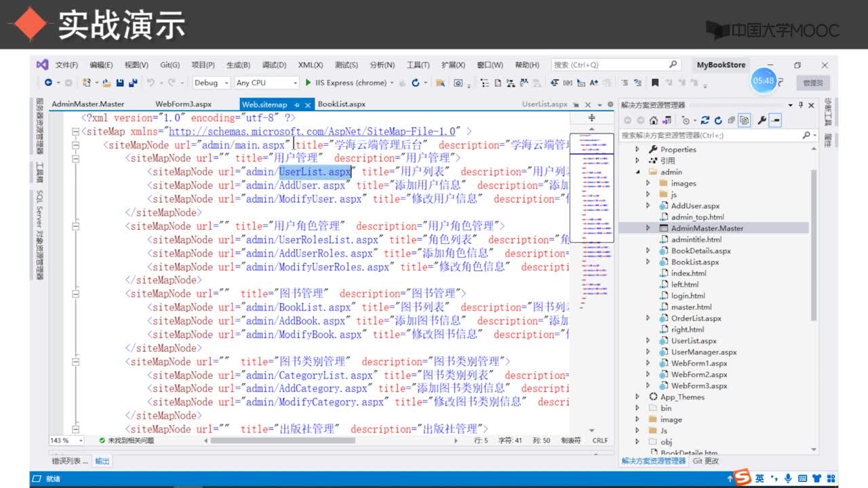
Task: Collapse the admin folder in Solution Explorer
Action: (637, 172)
